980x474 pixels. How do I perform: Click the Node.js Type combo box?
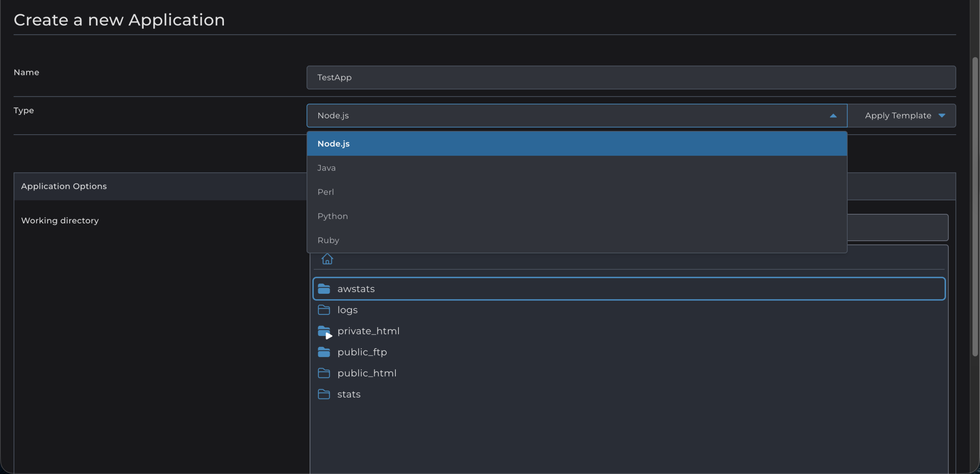coord(577,116)
